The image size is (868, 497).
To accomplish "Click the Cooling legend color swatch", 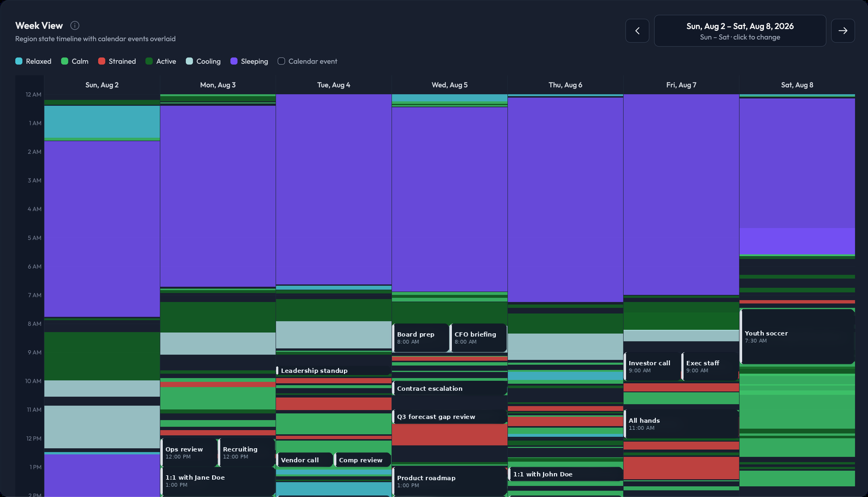I will (x=189, y=61).
